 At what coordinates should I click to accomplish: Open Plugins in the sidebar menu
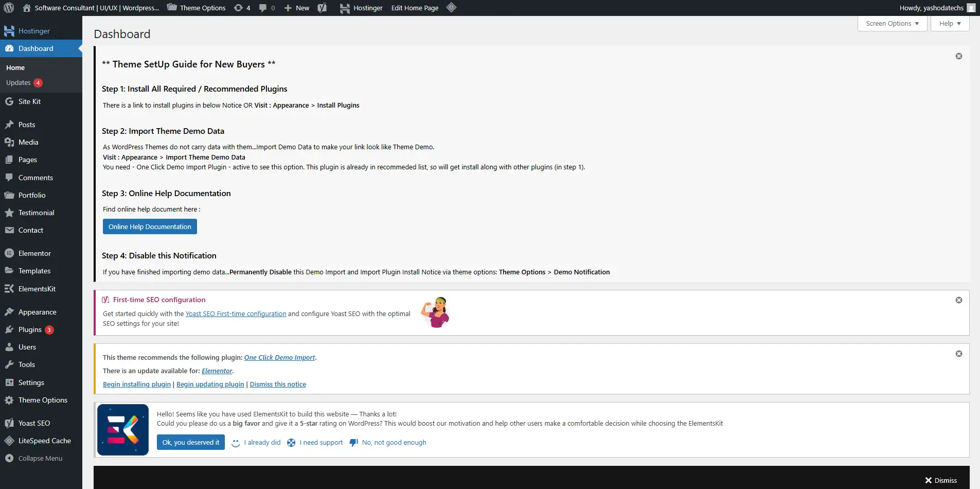[x=30, y=329]
